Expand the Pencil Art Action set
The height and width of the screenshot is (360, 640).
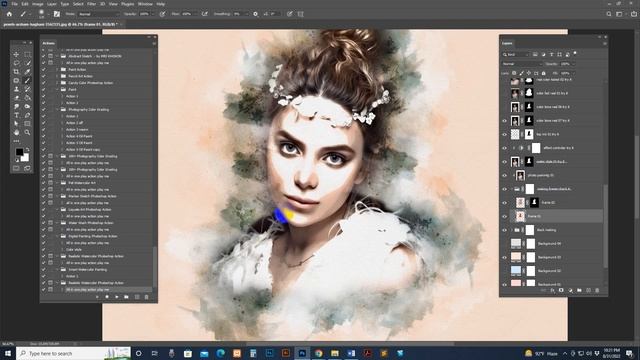point(58,76)
